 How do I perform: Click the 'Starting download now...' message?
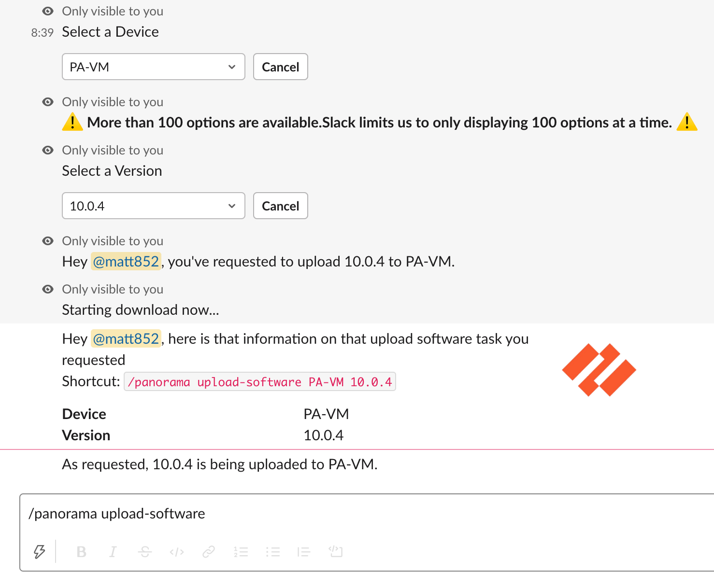pyautogui.click(x=141, y=309)
